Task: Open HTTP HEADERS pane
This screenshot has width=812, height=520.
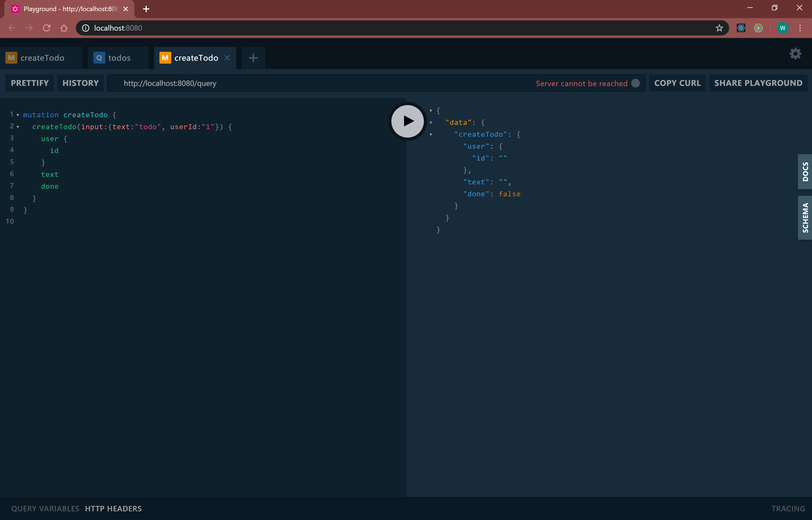Action: tap(113, 509)
